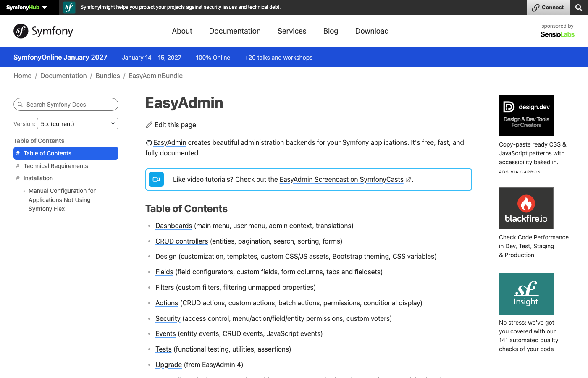This screenshot has height=378, width=588.
Task: Click the external link icon after SymfonyCasts
Action: 408,180
